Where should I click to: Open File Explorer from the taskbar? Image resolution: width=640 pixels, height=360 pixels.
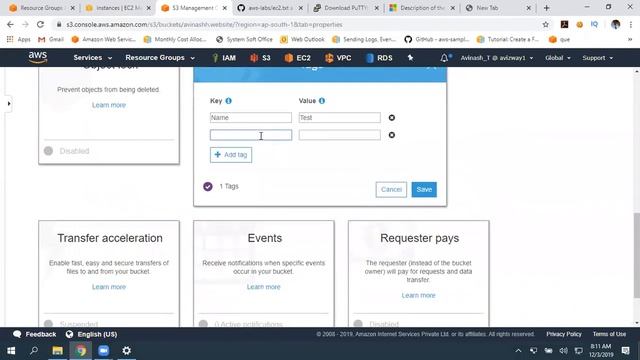tap(58, 350)
